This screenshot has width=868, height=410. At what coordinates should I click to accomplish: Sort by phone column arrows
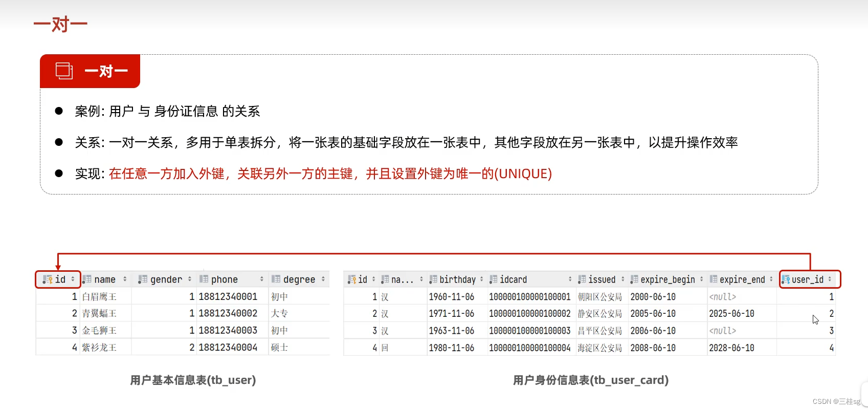[262, 279]
